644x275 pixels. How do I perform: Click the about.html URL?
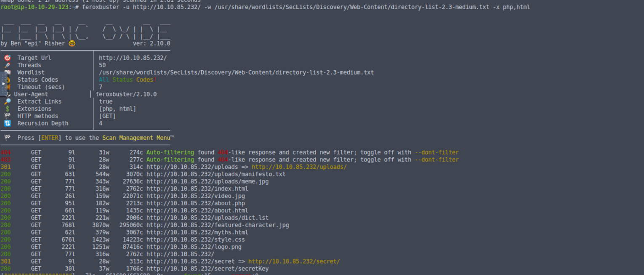197,210
